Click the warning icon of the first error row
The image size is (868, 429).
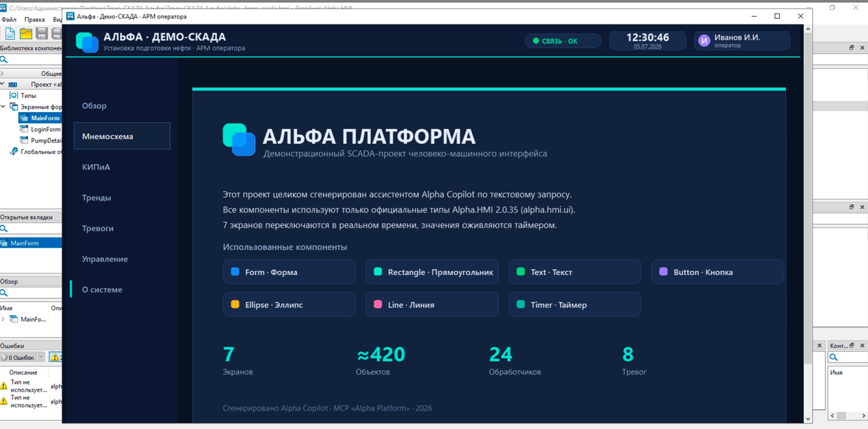[x=4, y=386]
